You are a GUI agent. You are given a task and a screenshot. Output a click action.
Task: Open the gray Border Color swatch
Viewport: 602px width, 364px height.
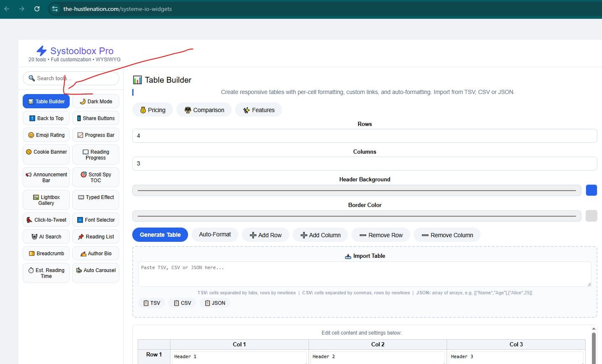(591, 216)
